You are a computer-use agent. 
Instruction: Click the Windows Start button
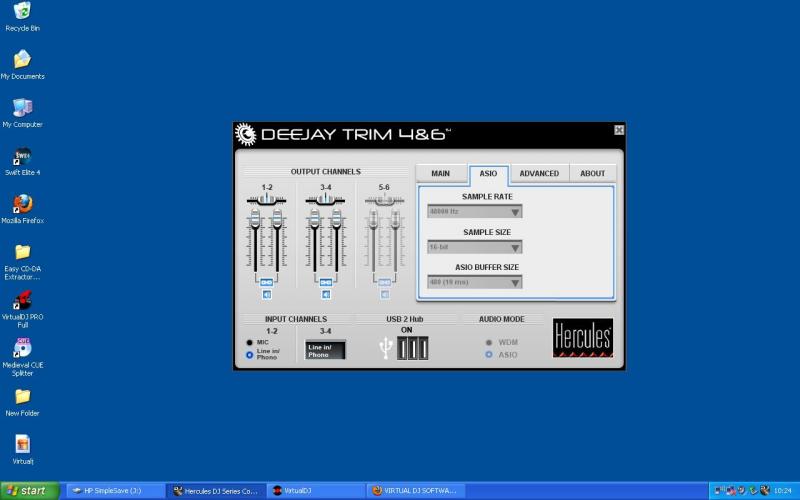[29, 491]
